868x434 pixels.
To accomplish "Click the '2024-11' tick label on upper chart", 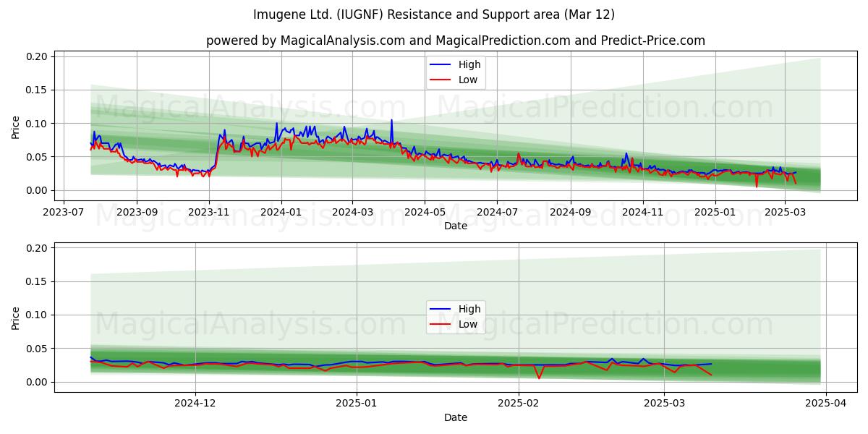I will 643,212.
